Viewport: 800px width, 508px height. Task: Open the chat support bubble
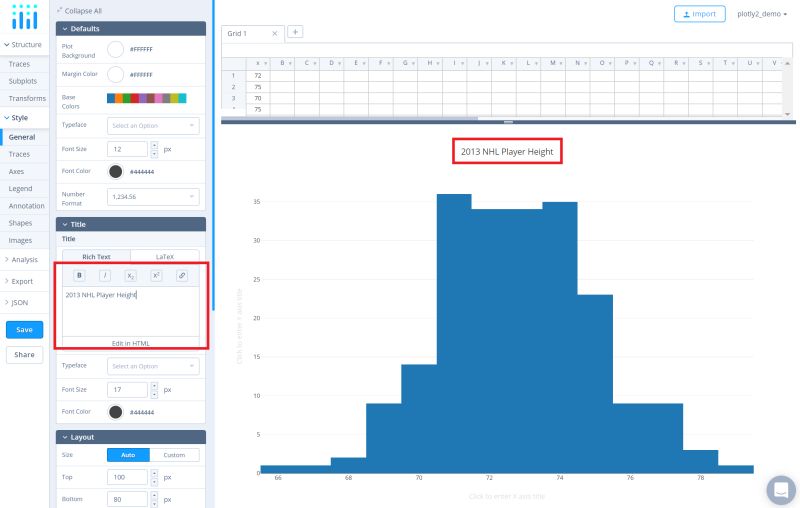tap(781, 490)
